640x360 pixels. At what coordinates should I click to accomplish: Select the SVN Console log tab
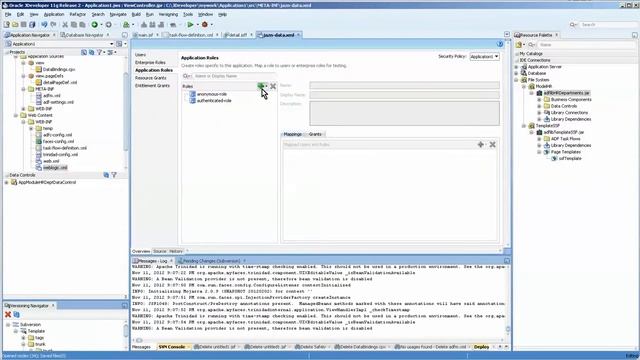click(171, 347)
